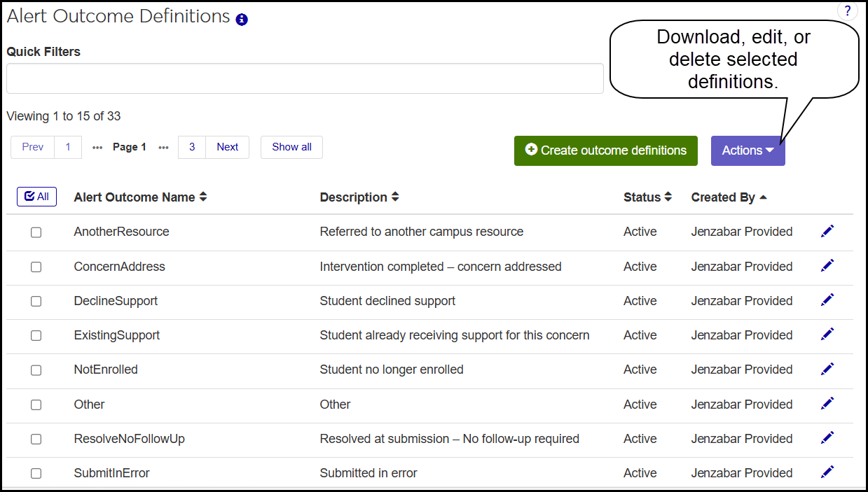Click the 'Viewing 1 to 15 of 33' text

pos(64,116)
